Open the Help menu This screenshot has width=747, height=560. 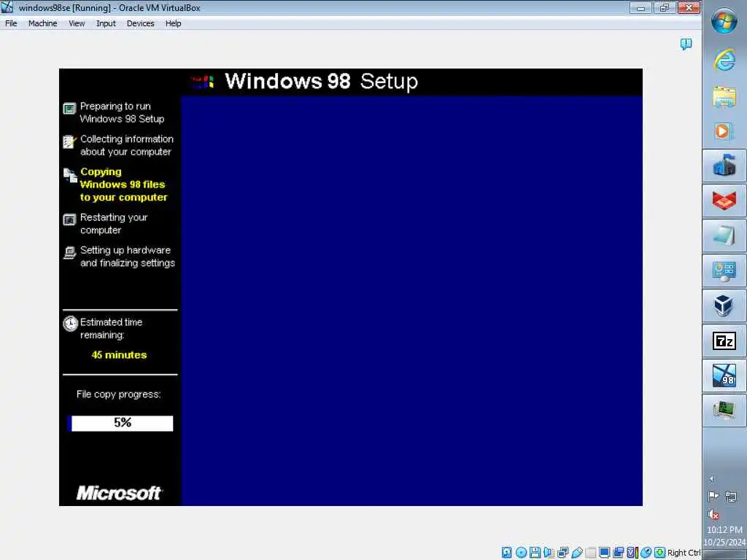pyautogui.click(x=174, y=23)
